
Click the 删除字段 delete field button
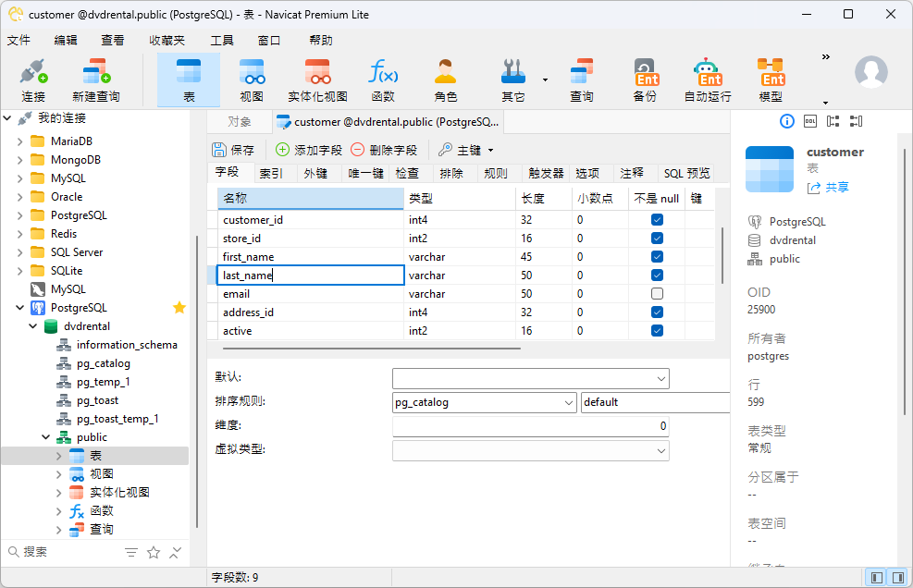tap(384, 150)
